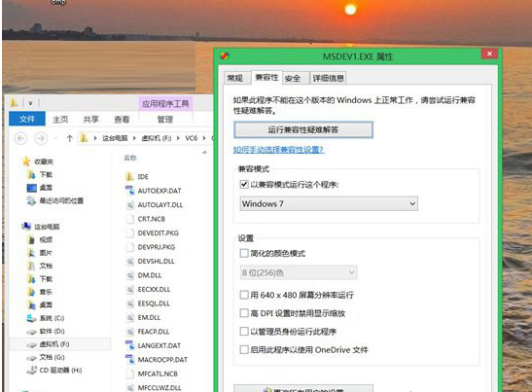Go up one folder level in Explorer
Image resolution: width=532 pixels, height=392 pixels.
pyautogui.click(x=70, y=138)
